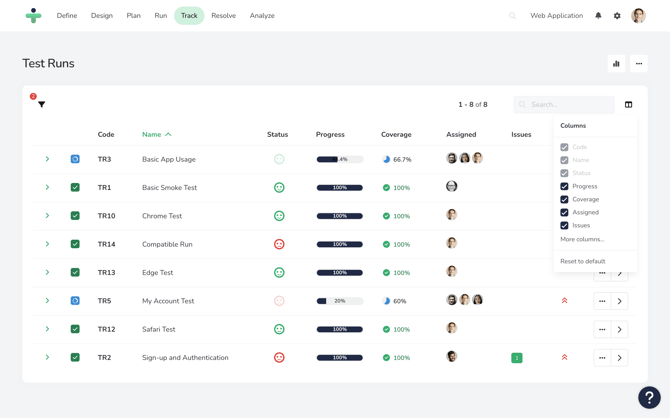The image size is (670, 418).
Task: Click Reset to default
Action: (x=583, y=261)
